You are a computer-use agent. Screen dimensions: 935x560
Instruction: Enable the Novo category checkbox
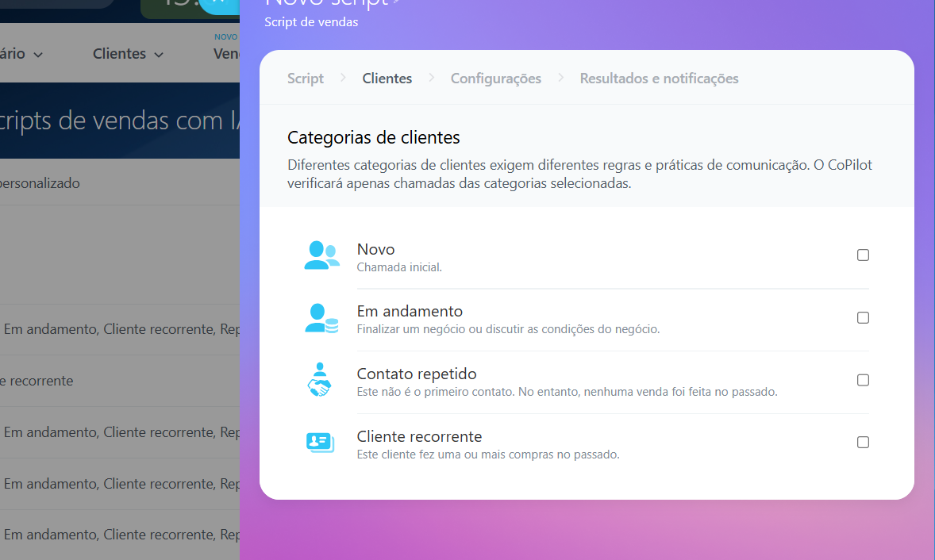click(x=863, y=255)
